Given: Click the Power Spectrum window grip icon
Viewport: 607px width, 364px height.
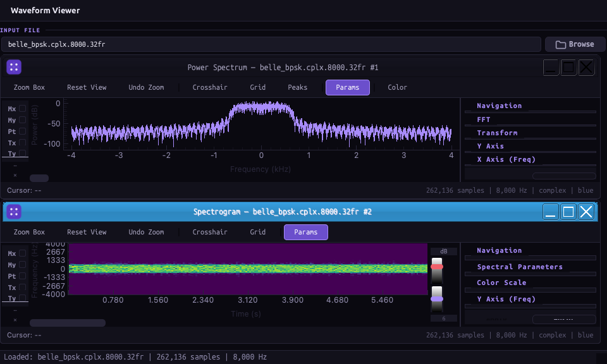Looking at the screenshot, I should 14,68.
